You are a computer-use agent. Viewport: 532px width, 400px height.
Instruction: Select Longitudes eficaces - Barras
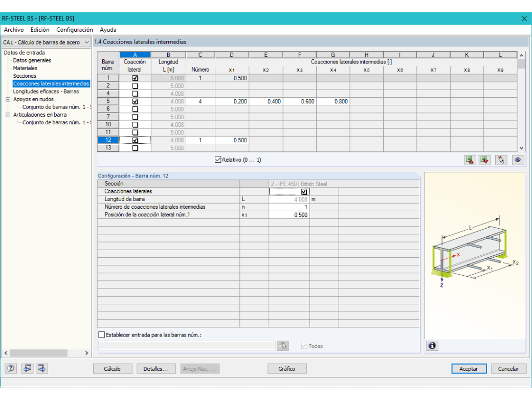(x=46, y=92)
